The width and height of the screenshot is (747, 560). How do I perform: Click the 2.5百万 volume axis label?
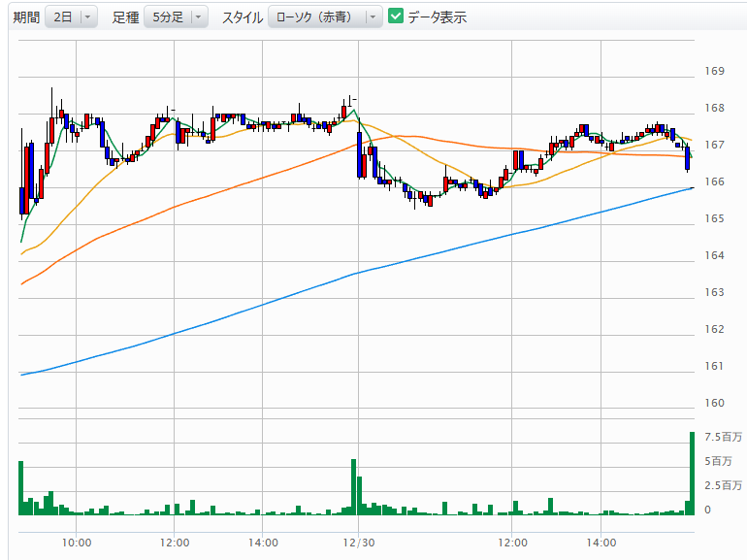coord(724,485)
